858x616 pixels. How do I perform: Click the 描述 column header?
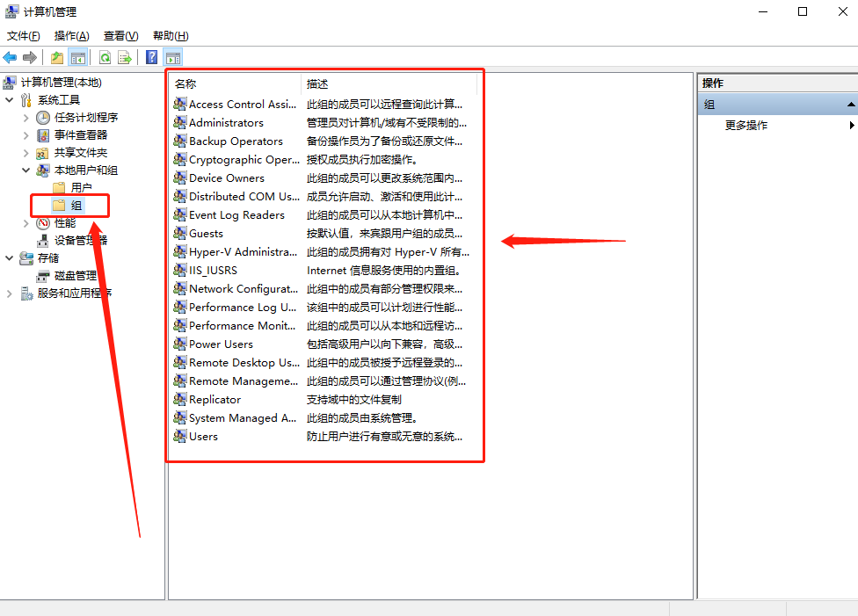tap(387, 84)
